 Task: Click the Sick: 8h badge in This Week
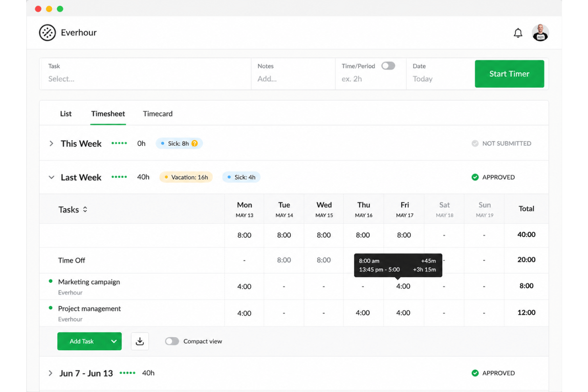[179, 143]
